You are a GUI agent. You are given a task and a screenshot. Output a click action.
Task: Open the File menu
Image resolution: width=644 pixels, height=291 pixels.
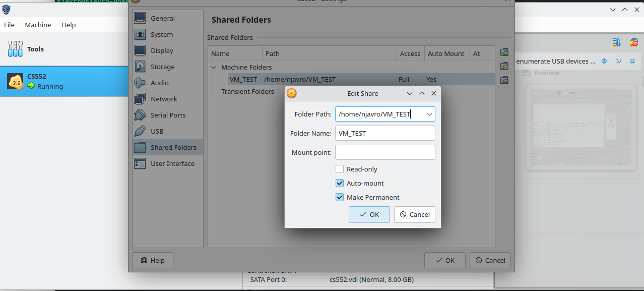(x=9, y=25)
